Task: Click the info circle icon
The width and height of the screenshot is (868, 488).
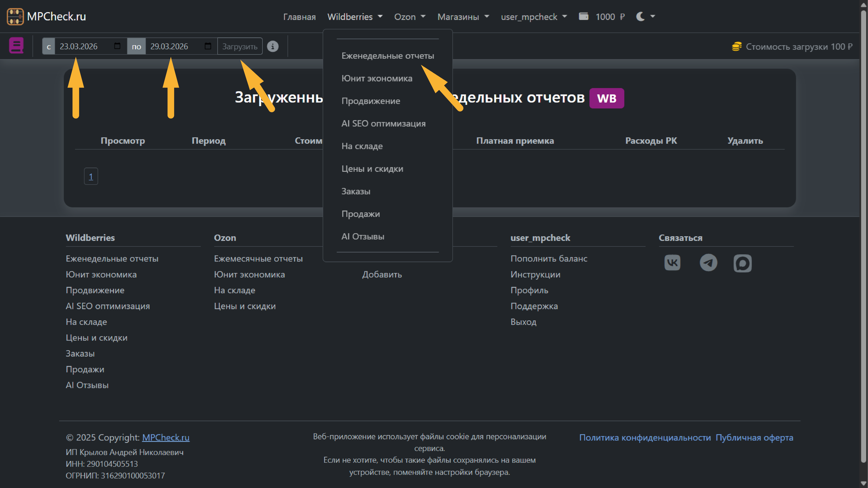Action: [x=273, y=46]
